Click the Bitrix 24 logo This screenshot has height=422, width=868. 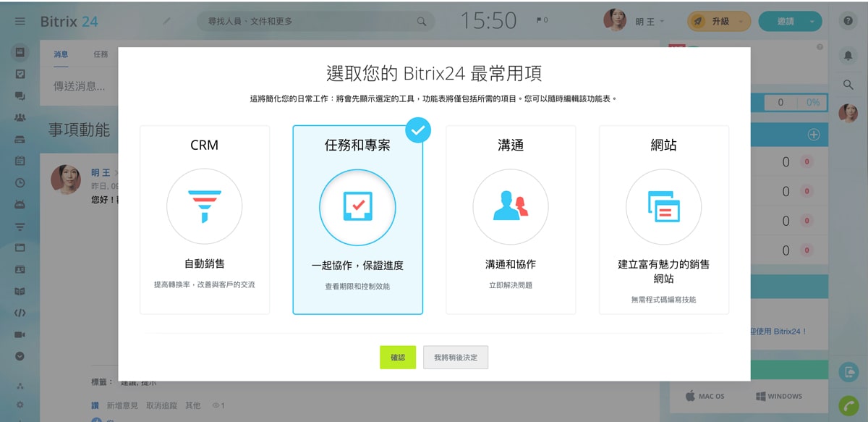tap(69, 22)
